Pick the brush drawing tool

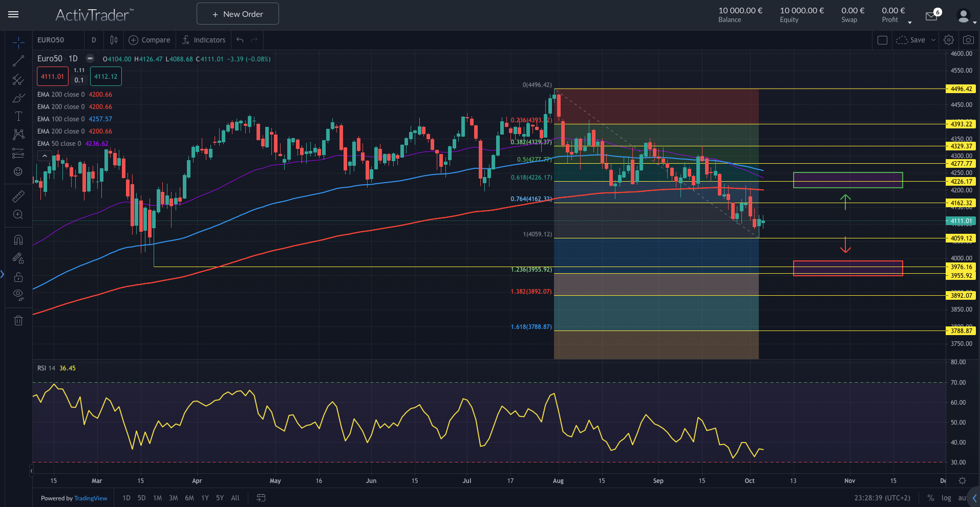click(x=18, y=98)
